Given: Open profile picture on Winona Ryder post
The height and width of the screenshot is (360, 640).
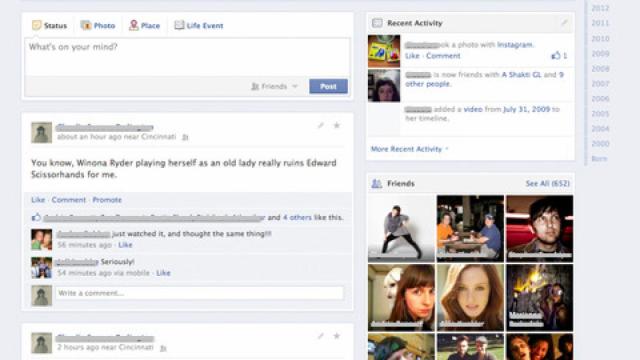Looking at the screenshot, I should [x=42, y=132].
